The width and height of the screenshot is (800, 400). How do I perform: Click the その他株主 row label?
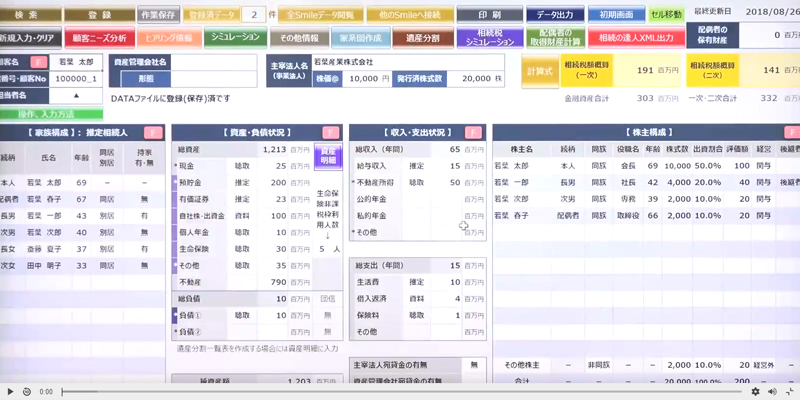click(522, 365)
